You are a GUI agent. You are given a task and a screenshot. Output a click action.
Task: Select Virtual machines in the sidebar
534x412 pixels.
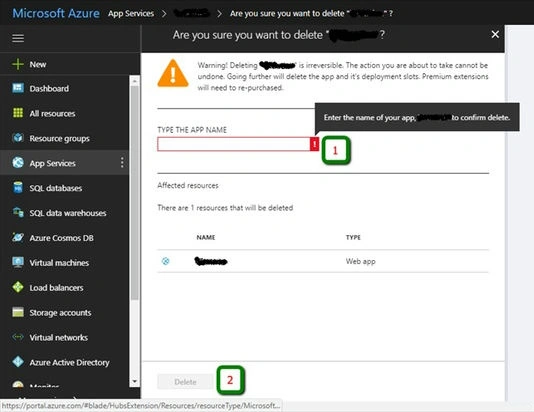click(59, 263)
